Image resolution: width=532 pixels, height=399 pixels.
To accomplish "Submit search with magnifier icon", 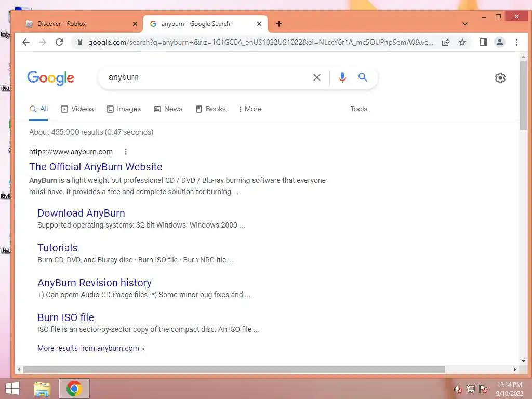I will pyautogui.click(x=363, y=77).
